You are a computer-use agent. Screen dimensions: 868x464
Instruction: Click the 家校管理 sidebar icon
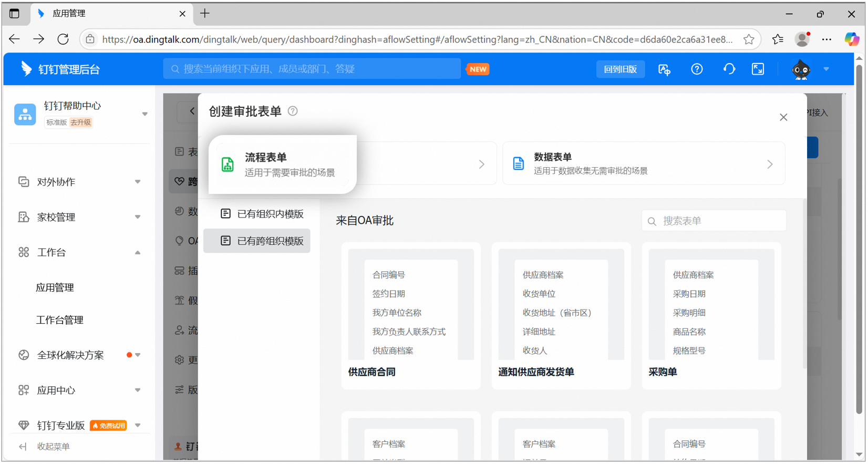[x=24, y=217]
